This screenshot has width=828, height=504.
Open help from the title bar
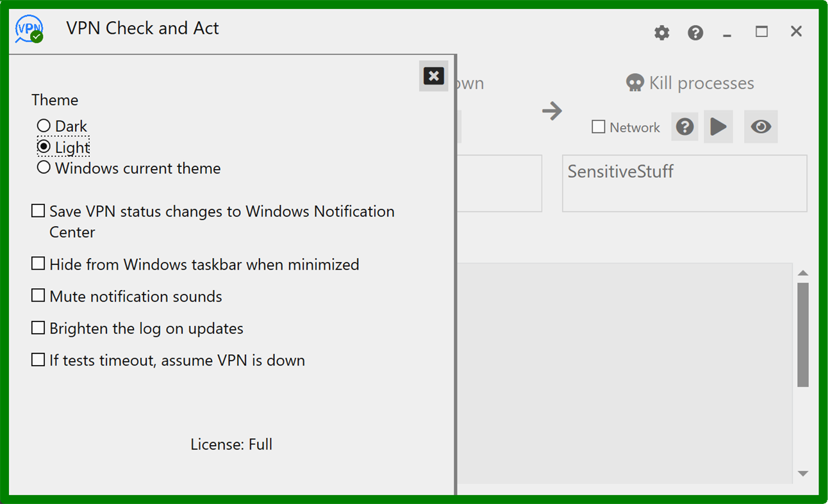click(x=695, y=33)
